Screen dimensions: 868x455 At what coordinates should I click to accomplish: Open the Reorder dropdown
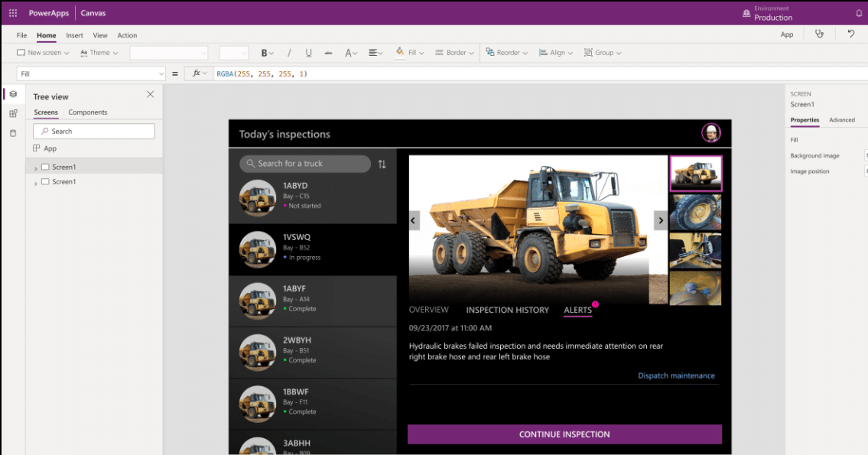(x=506, y=53)
